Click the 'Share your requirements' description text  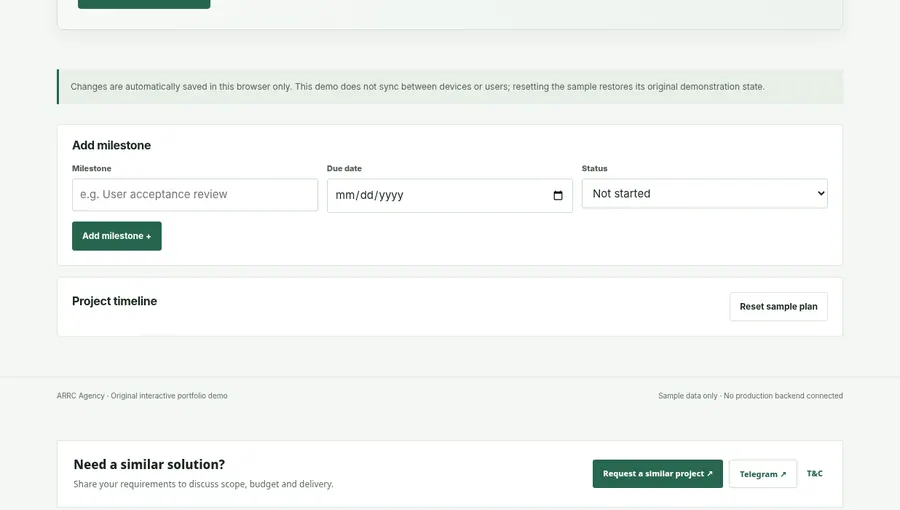203,484
